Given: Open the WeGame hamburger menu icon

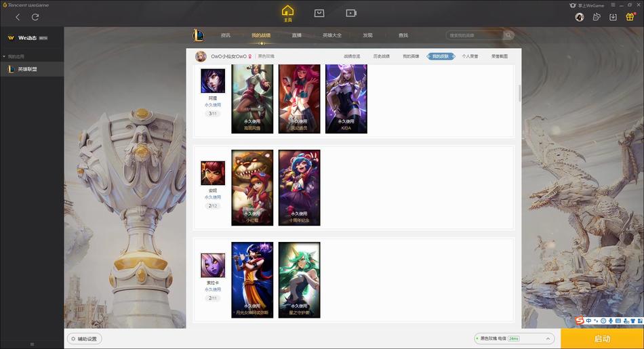Looking at the screenshot, I should 613,5.
